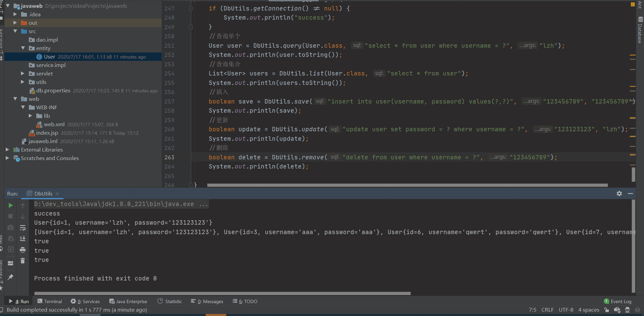Open the Statistic tool window
The width and height of the screenshot is (644, 316).
(170, 301)
